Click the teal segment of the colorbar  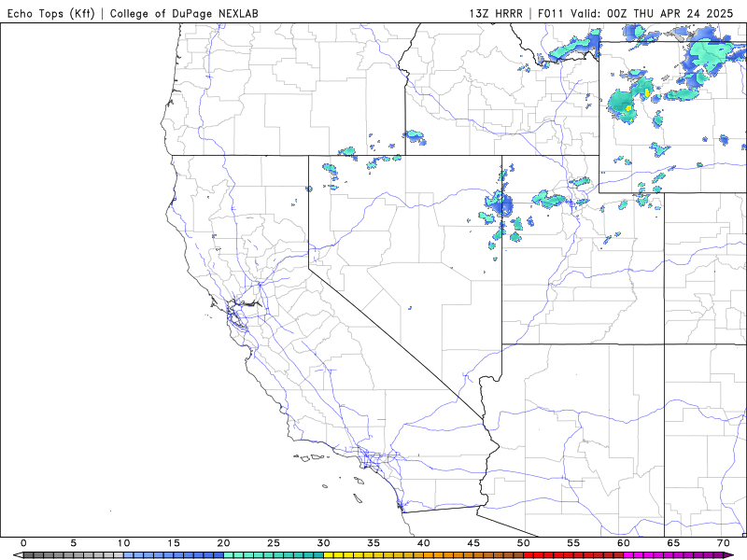(274, 555)
